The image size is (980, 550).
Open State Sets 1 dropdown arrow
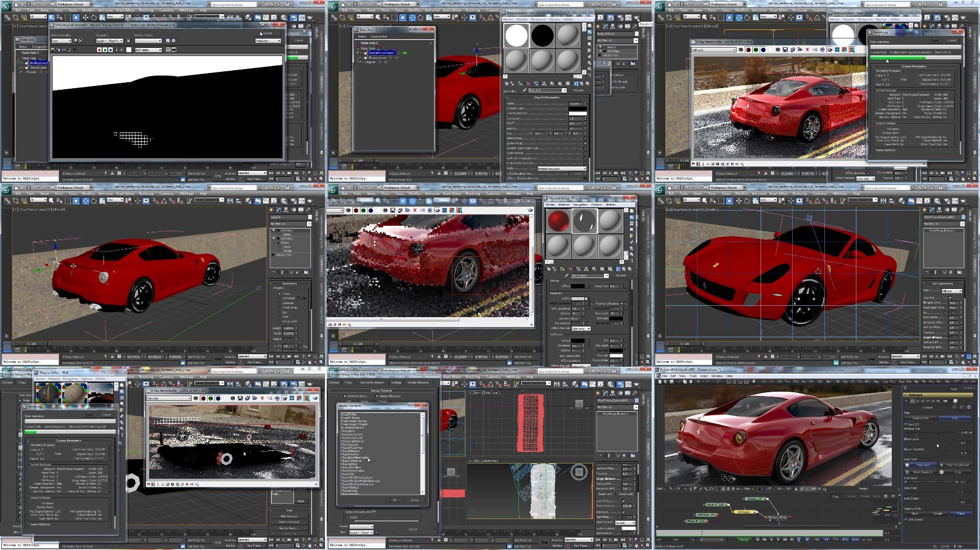430,44
